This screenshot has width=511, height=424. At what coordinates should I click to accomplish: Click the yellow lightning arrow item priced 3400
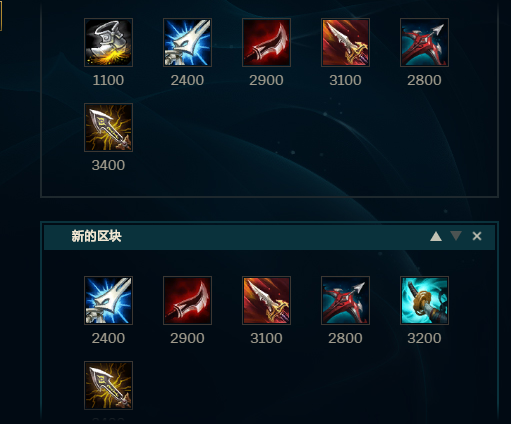108,127
